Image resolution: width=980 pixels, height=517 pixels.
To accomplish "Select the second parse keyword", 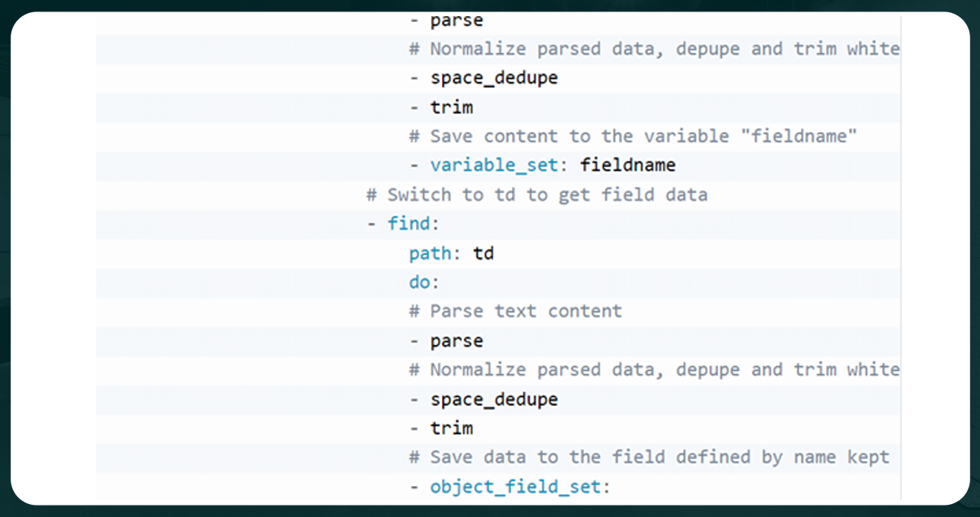I will coord(455,341).
